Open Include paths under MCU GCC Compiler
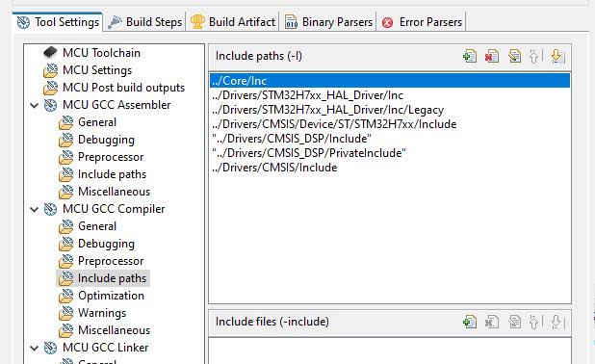The width and height of the screenshot is (595, 364). tap(112, 278)
